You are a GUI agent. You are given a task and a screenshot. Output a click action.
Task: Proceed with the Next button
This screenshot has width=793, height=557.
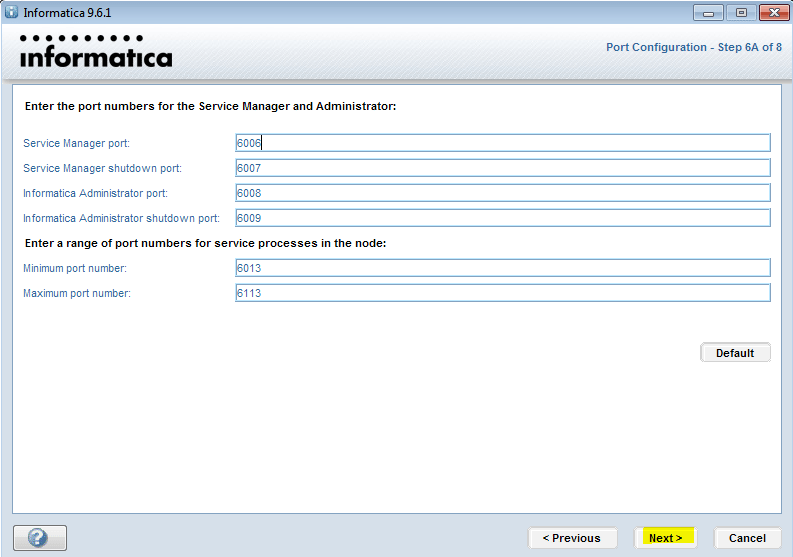tap(666, 538)
